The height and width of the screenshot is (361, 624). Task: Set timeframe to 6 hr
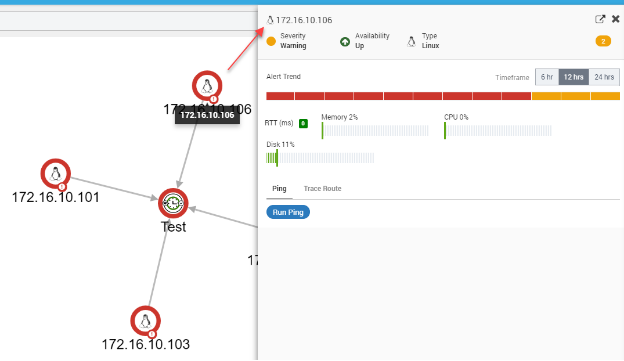coord(547,77)
